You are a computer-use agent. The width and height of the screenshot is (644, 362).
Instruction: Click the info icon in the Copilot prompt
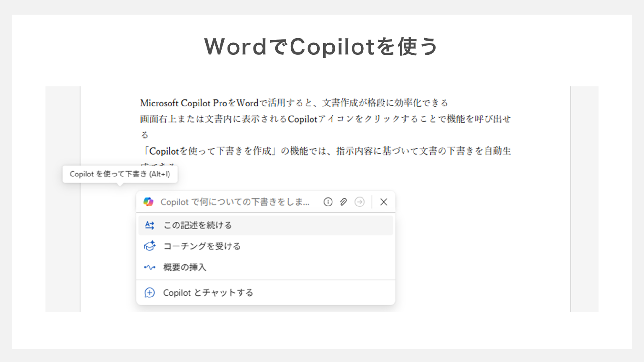[328, 202]
